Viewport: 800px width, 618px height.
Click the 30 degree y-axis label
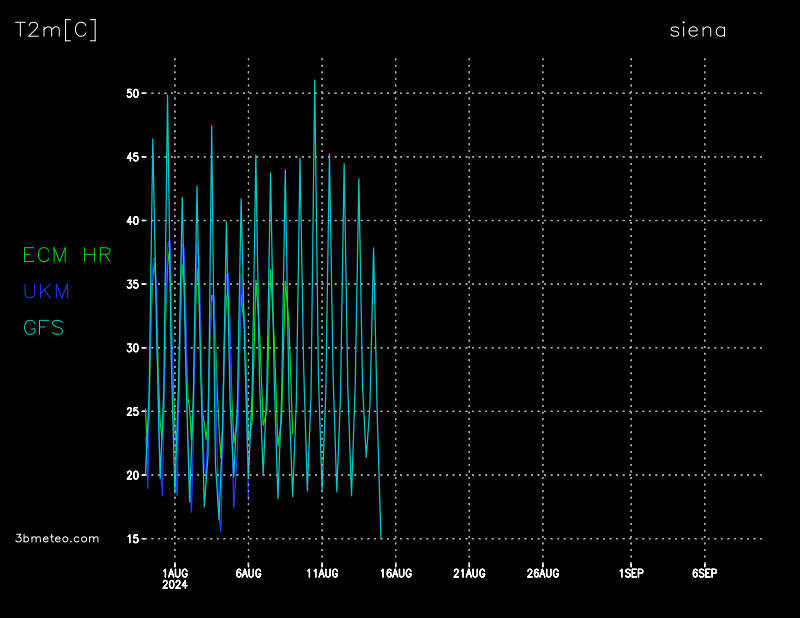134,348
